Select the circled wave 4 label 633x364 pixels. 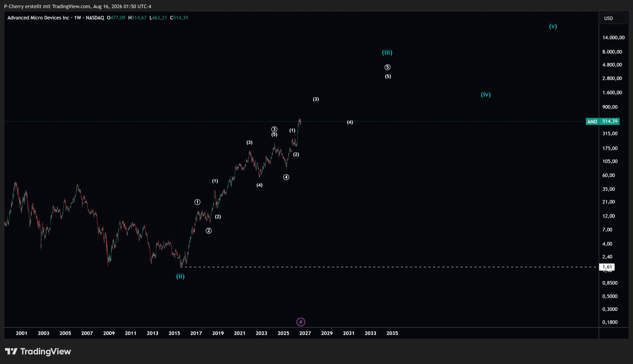pyautogui.click(x=286, y=177)
